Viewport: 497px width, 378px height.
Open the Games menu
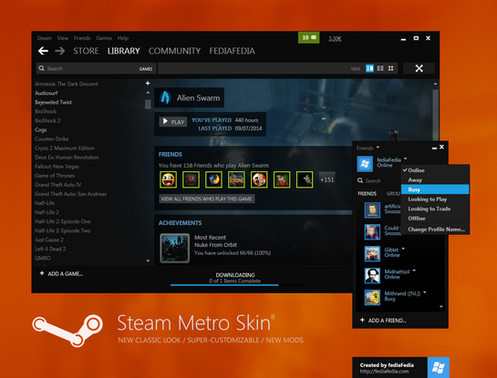click(x=104, y=38)
